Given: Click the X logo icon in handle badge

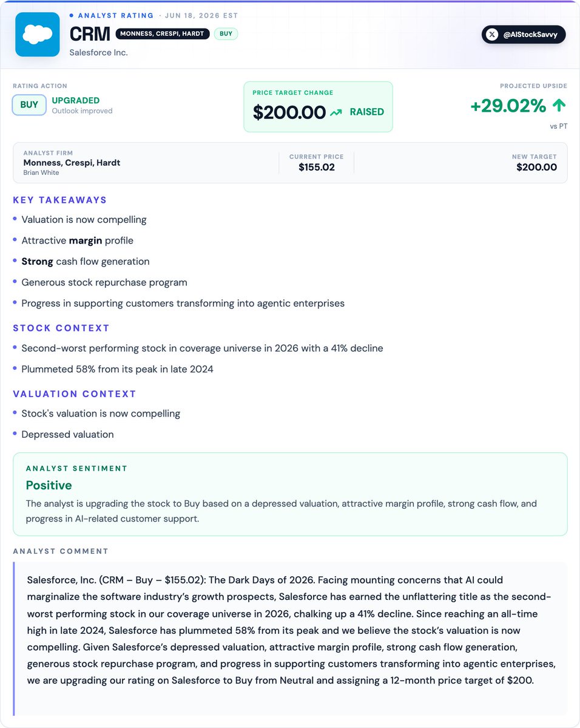Looking at the screenshot, I should [492, 35].
